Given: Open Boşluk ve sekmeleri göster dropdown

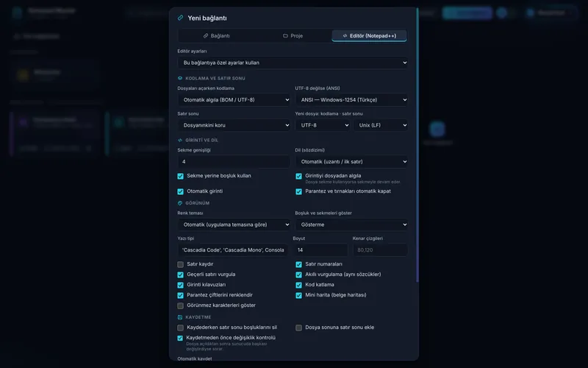Looking at the screenshot, I should [x=351, y=224].
